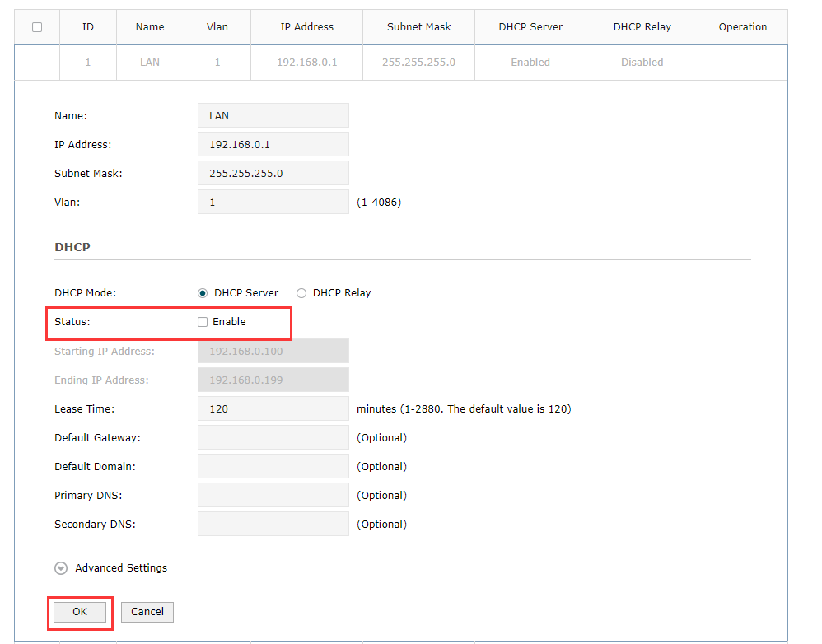
Task: Select the 192.168.0.1 cell in table row
Action: pos(306,63)
